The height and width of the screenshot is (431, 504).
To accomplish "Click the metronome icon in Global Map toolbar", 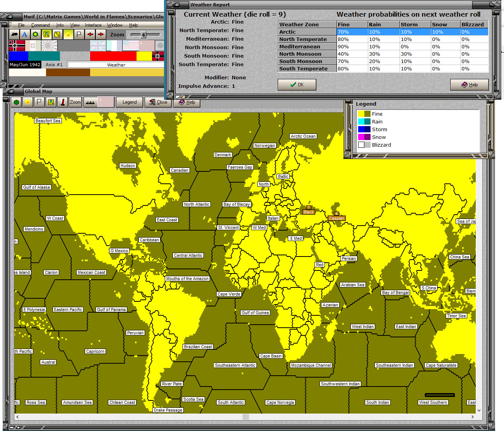I will pyautogui.click(x=62, y=102).
